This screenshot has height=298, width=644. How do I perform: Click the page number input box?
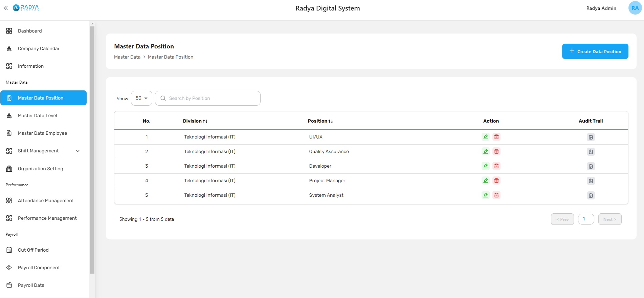(x=586, y=219)
